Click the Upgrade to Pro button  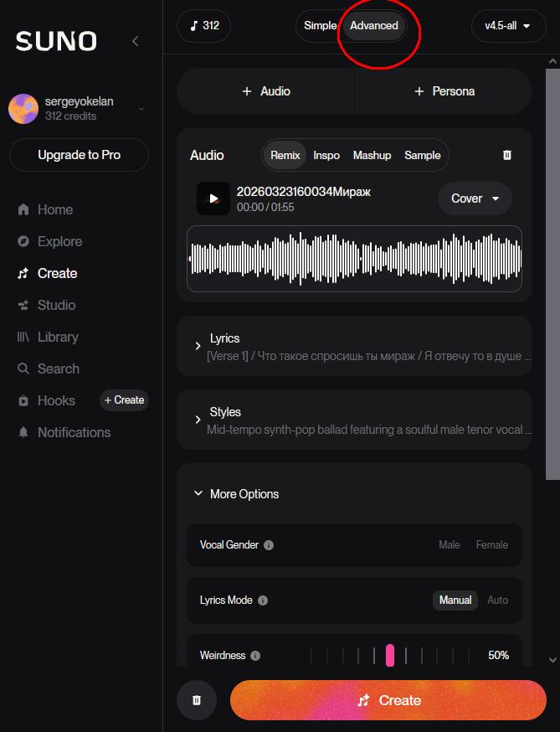(x=79, y=155)
